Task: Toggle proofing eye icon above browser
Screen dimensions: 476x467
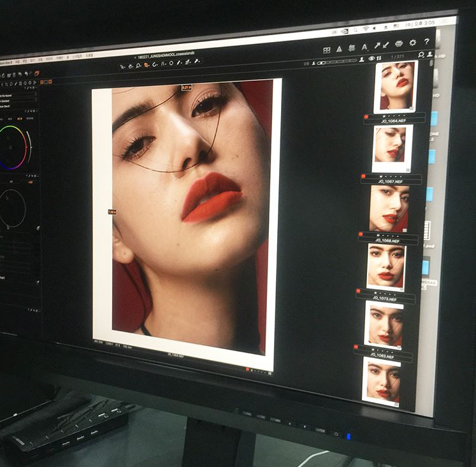Action: pos(371,59)
